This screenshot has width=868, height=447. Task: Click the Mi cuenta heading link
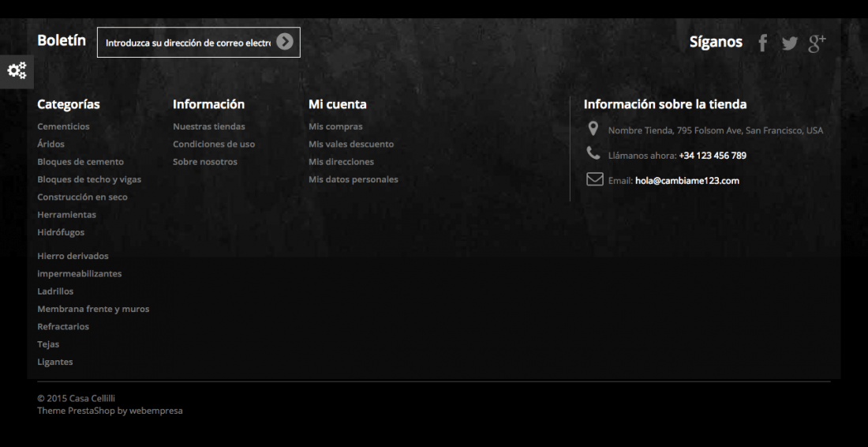pos(337,104)
